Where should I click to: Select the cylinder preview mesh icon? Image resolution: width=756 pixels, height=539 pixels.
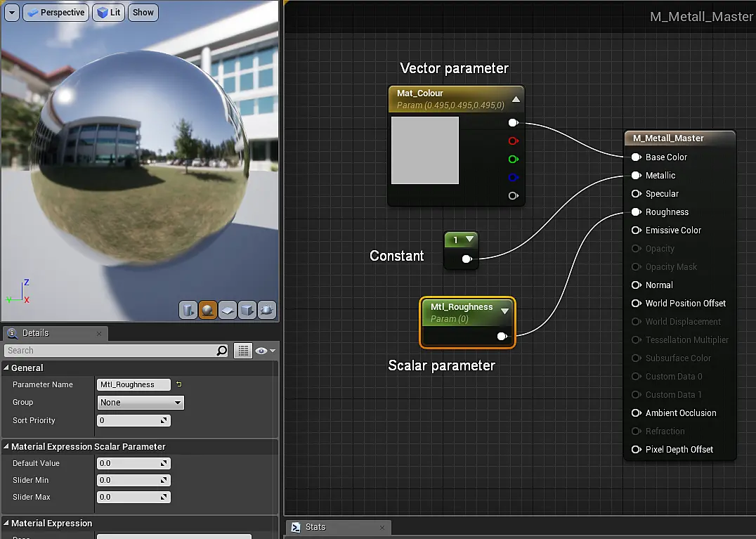pos(188,310)
